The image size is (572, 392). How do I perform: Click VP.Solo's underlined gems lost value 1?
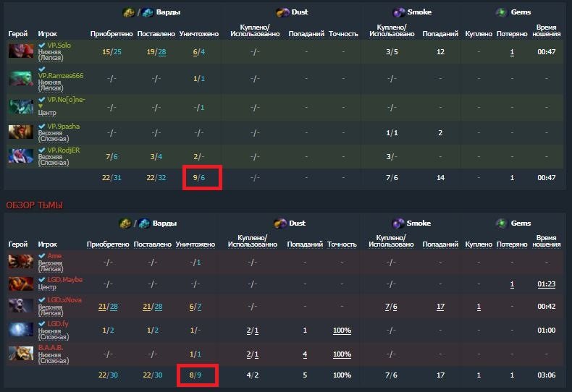coord(512,52)
